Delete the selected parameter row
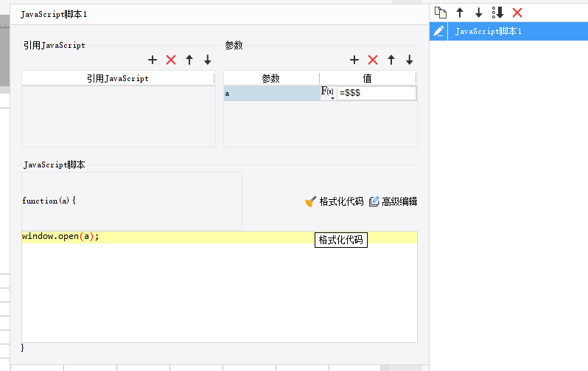The width and height of the screenshot is (588, 371). [373, 60]
